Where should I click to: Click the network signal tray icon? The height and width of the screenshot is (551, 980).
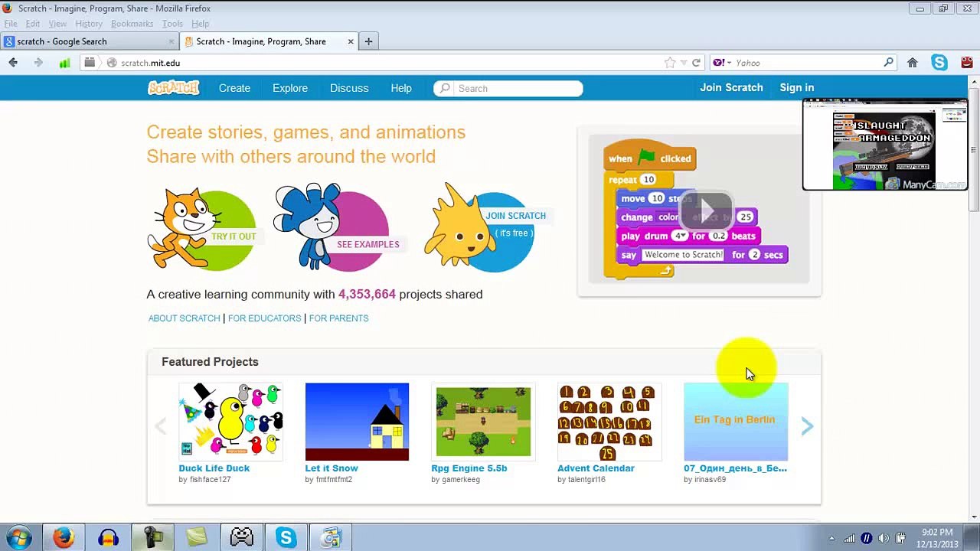click(x=849, y=539)
